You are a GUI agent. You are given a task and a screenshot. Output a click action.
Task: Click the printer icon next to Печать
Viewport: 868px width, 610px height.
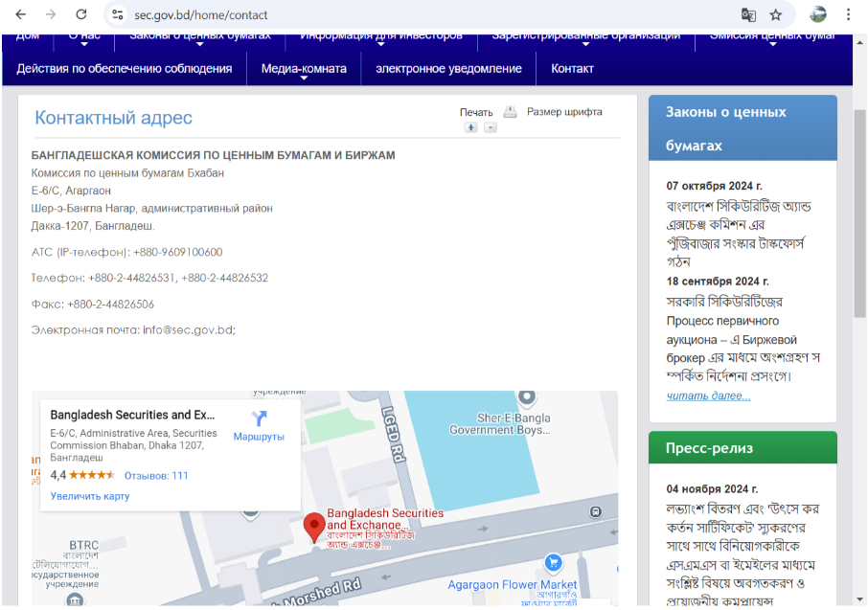point(510,112)
